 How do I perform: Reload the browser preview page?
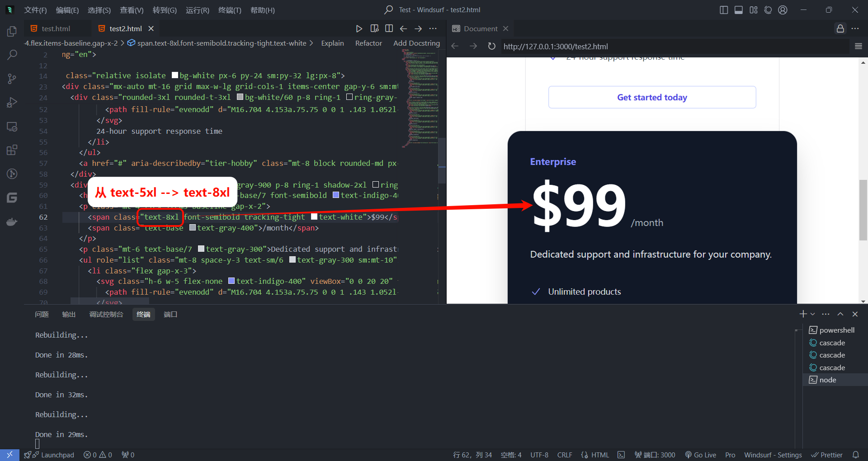click(491, 46)
